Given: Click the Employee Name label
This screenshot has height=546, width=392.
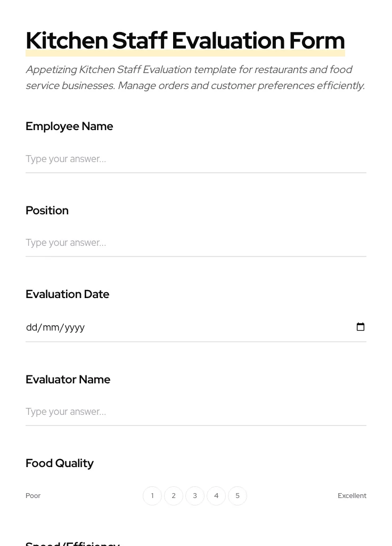Looking at the screenshot, I should [x=69, y=126].
